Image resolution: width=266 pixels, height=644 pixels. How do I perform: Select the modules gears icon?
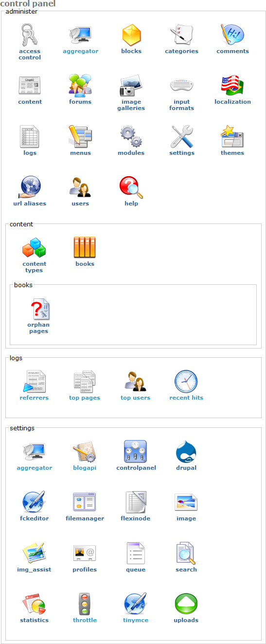click(x=131, y=137)
